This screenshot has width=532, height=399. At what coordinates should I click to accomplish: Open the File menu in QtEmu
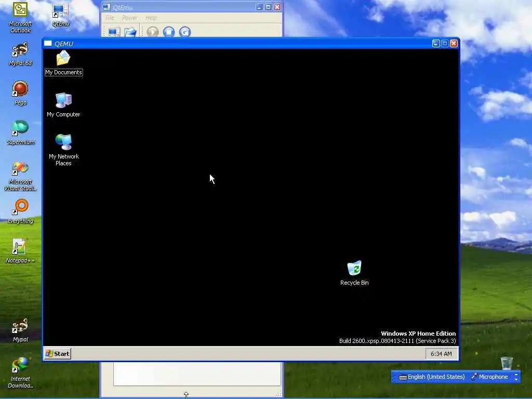coord(110,18)
